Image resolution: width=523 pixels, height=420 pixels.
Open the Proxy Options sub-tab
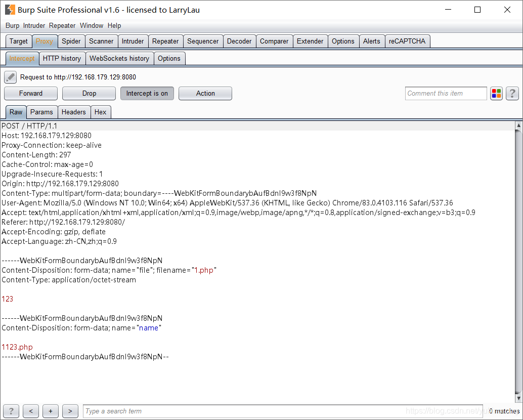tap(169, 58)
